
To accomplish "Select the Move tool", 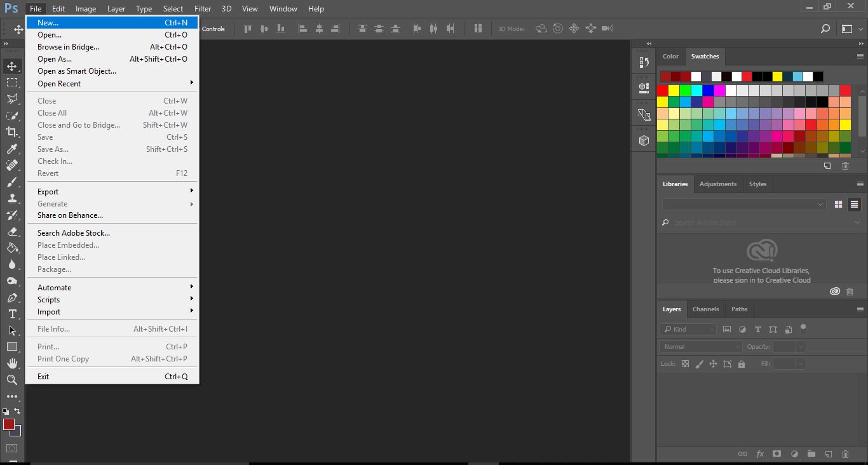I will (x=11, y=65).
